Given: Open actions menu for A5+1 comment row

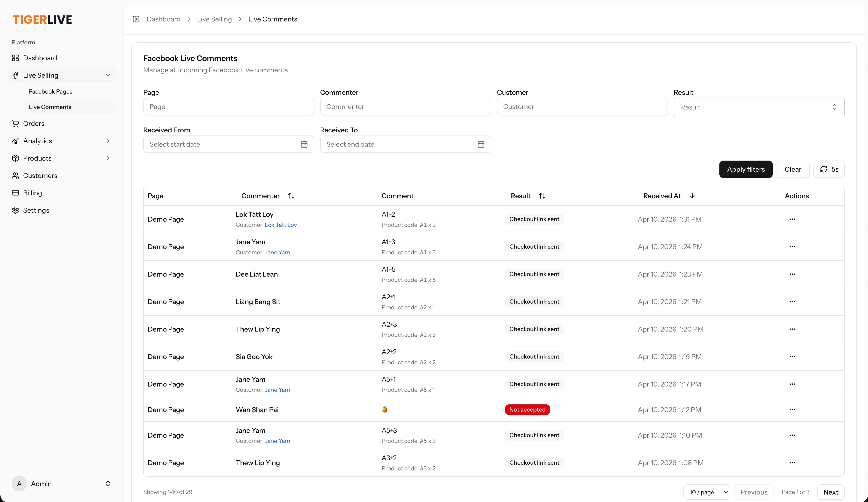Looking at the screenshot, I should coord(792,384).
